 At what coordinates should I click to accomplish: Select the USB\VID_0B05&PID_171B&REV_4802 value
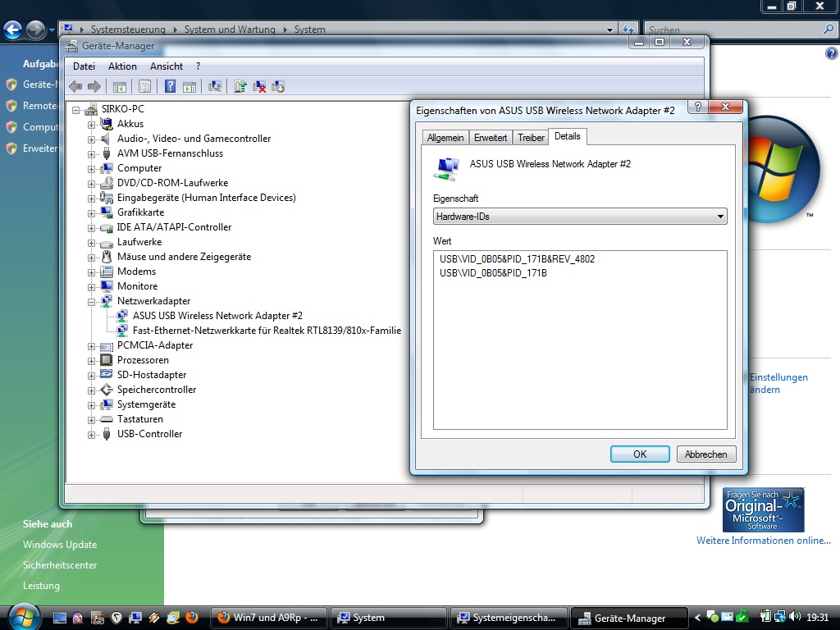click(517, 258)
